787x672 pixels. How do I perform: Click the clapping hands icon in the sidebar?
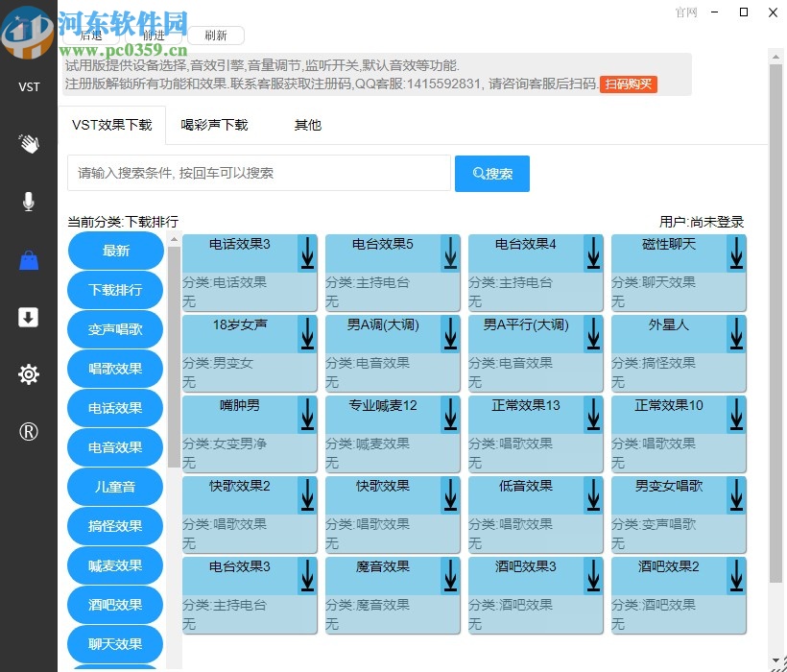coord(29,144)
